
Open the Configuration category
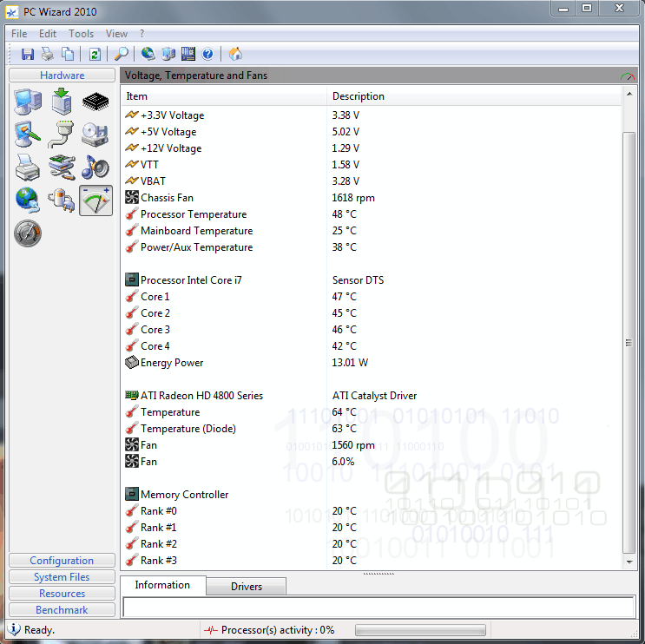pos(62,561)
